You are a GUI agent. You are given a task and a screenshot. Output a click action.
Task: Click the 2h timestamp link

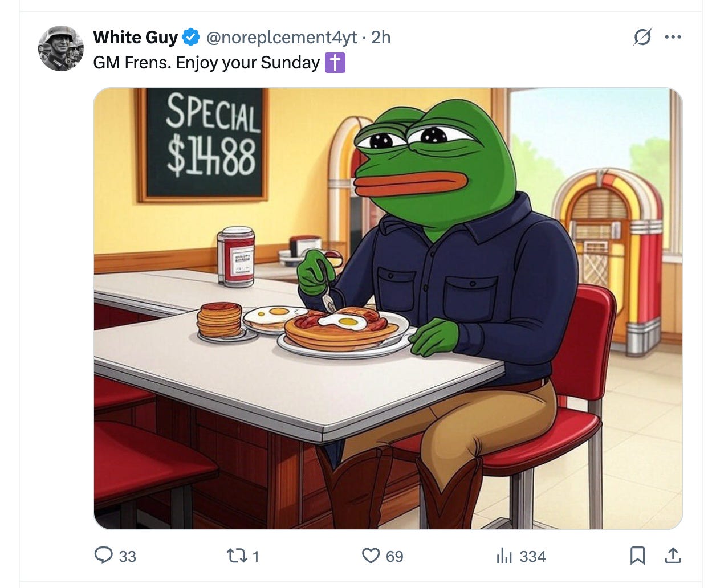(381, 38)
